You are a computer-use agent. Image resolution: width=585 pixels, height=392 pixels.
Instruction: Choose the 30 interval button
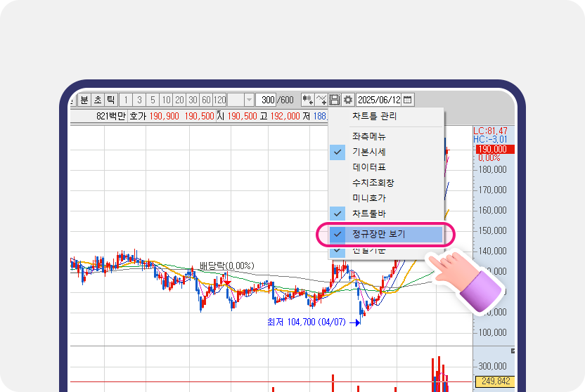pos(193,100)
